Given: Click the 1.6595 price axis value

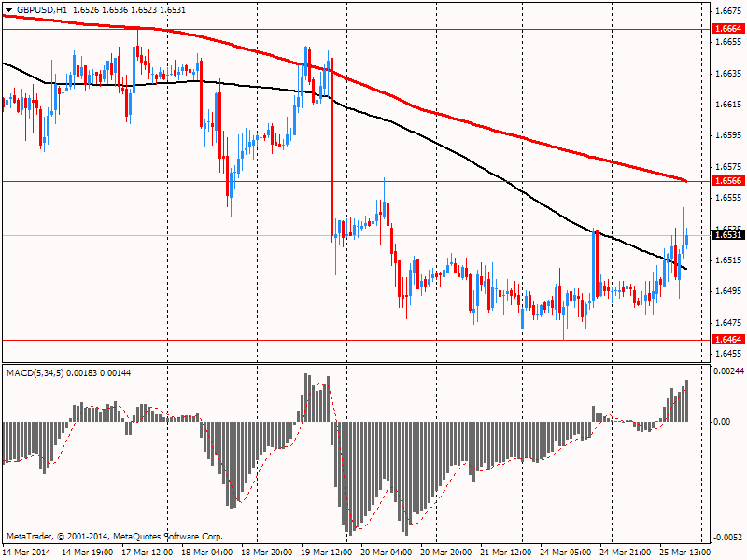Looking at the screenshot, I should (x=728, y=135).
